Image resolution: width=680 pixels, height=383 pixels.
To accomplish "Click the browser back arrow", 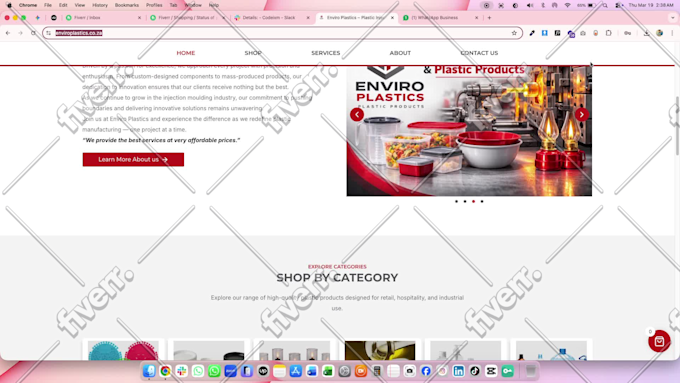I will coord(8,33).
